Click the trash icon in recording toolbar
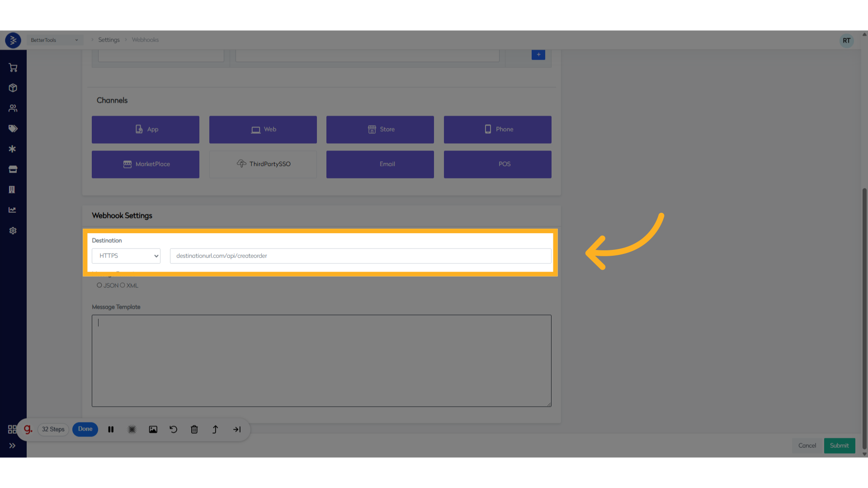Screen dimensions: 868x488 click(194, 429)
